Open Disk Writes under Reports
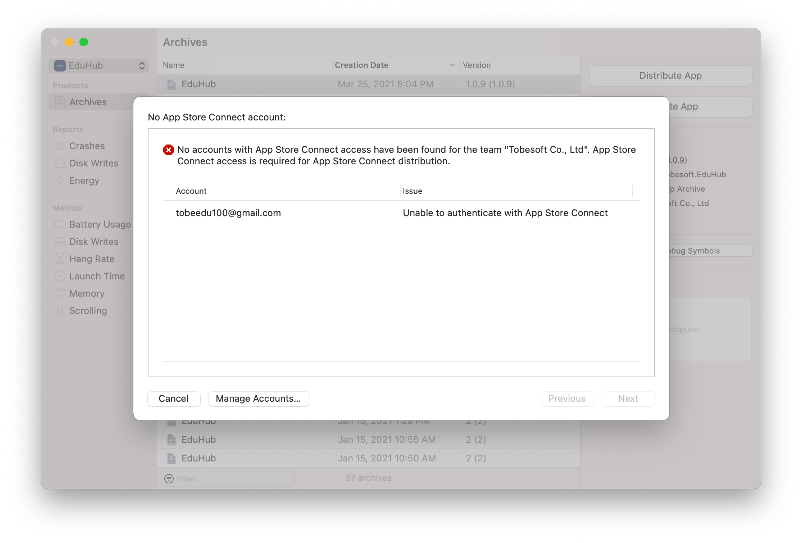Viewport: 802px width, 543px height. pos(94,164)
